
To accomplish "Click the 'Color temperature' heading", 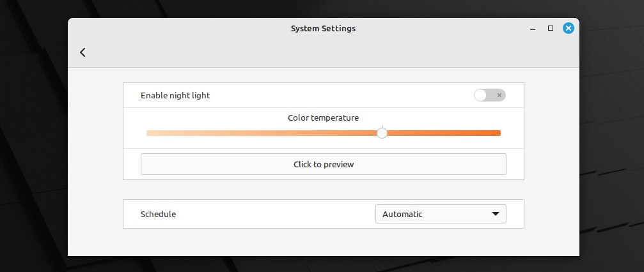I will (x=323, y=117).
